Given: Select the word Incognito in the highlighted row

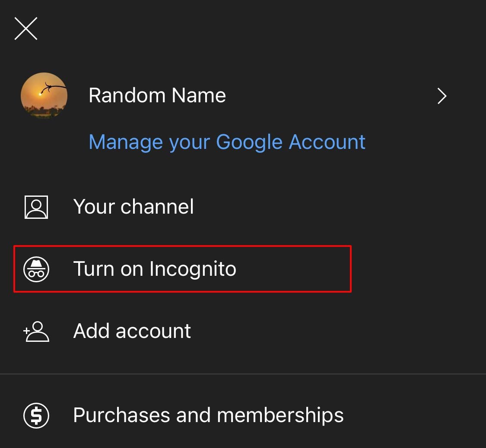Looking at the screenshot, I should [x=193, y=269].
